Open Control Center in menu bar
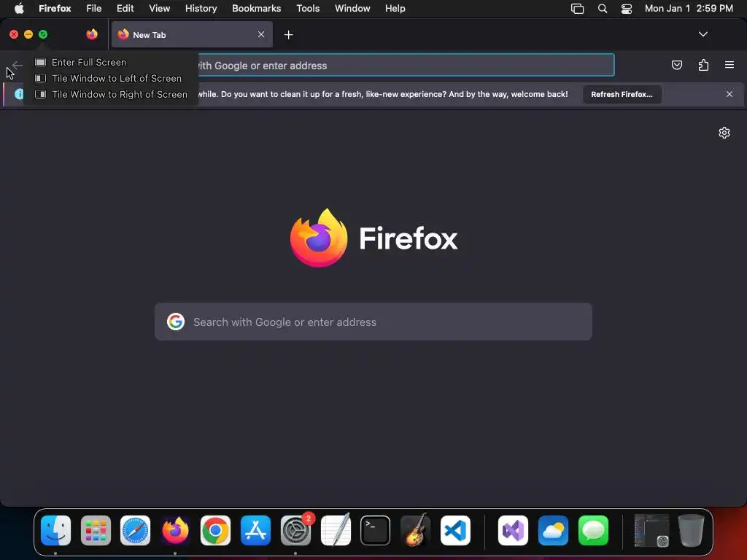The image size is (747, 560). coord(627,9)
